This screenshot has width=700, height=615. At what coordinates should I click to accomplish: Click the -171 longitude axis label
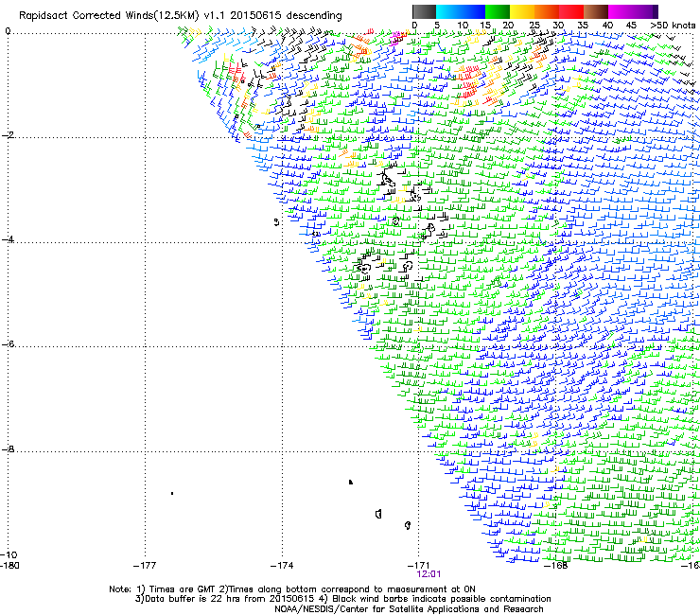tap(418, 566)
